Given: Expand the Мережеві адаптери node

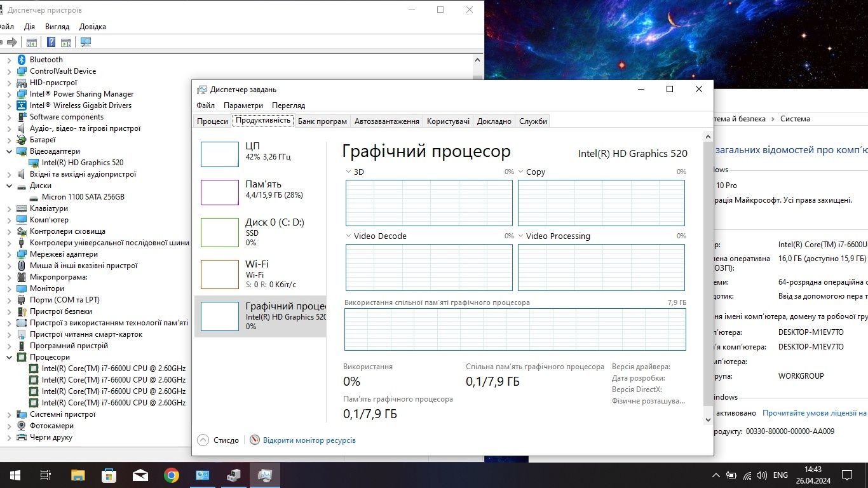Looking at the screenshot, I should pyautogui.click(x=9, y=254).
